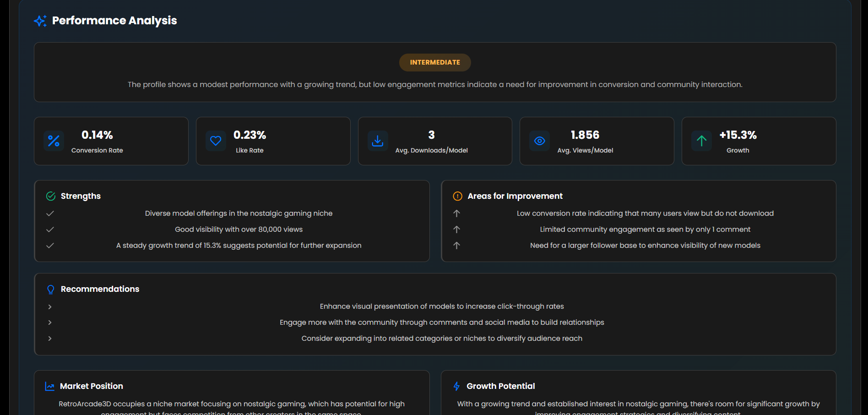Click the heart icon on the Like Rate card

pos(216,141)
